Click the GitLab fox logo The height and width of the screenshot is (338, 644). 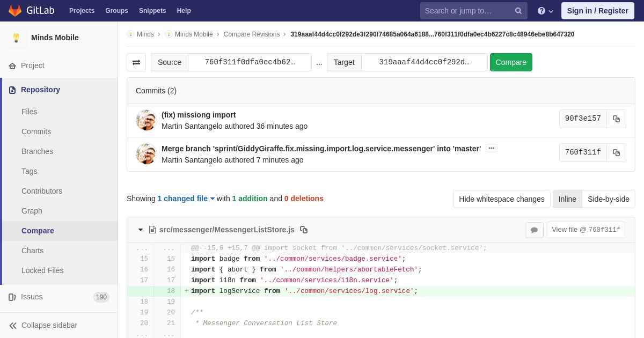[x=15, y=11]
